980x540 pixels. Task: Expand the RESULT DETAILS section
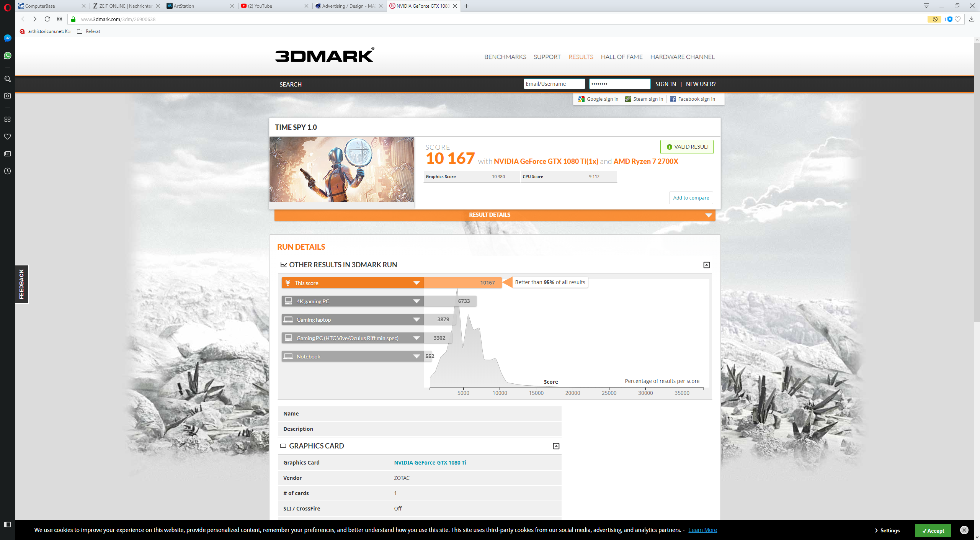pyautogui.click(x=490, y=215)
